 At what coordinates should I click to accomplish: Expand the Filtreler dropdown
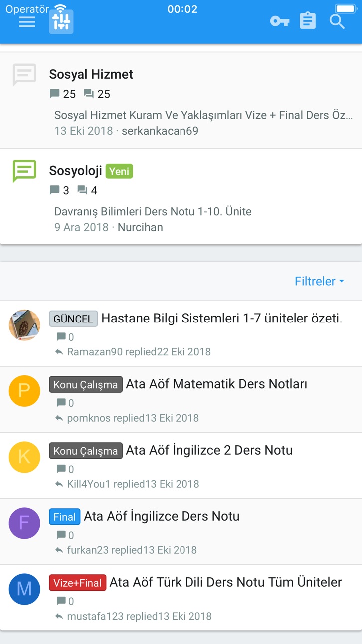pyautogui.click(x=320, y=281)
